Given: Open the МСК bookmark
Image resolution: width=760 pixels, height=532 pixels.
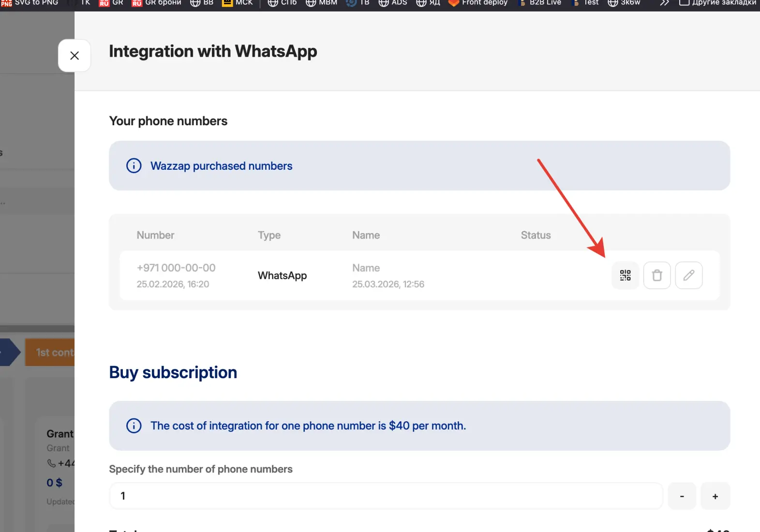Looking at the screenshot, I should pos(238,3).
